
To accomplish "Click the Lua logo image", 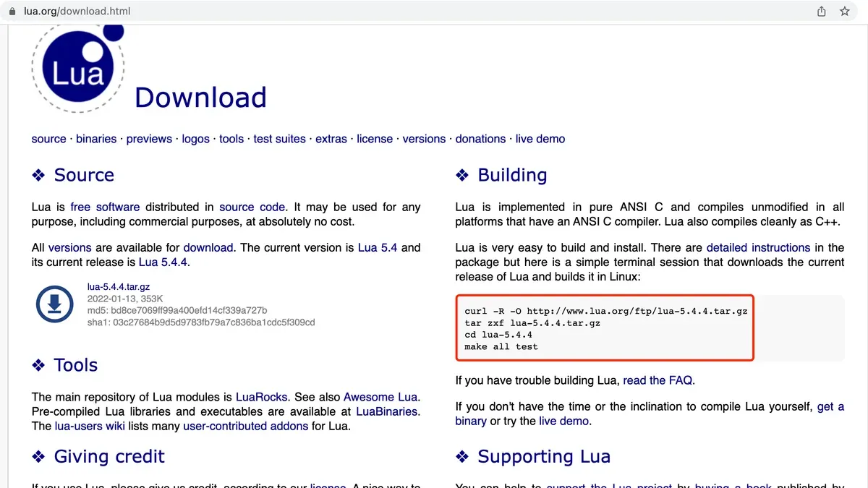I will (x=78, y=69).
